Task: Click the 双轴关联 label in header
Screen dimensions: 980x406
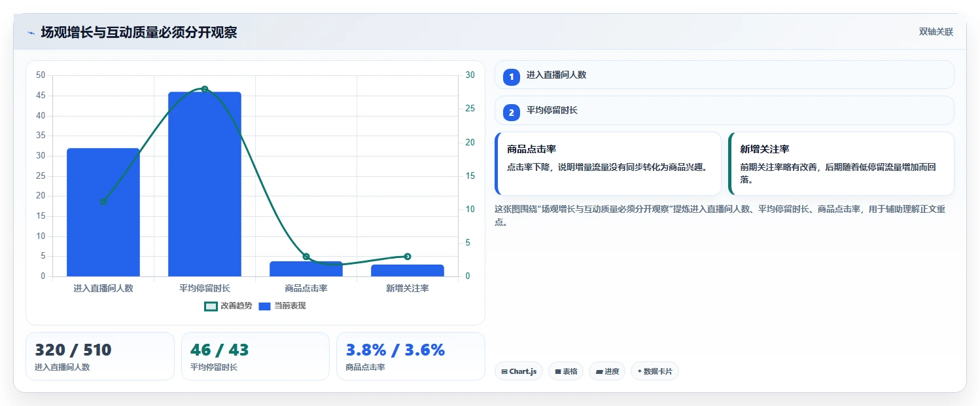Action: [936, 32]
